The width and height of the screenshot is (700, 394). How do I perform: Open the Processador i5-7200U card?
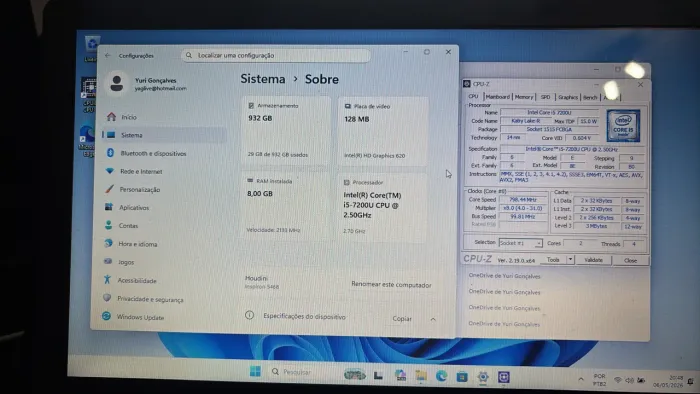(382, 207)
